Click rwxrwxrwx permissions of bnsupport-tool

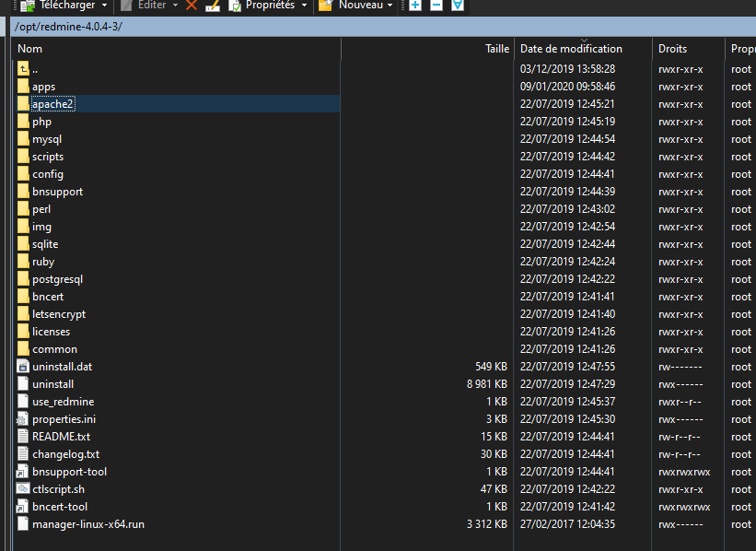(684, 472)
